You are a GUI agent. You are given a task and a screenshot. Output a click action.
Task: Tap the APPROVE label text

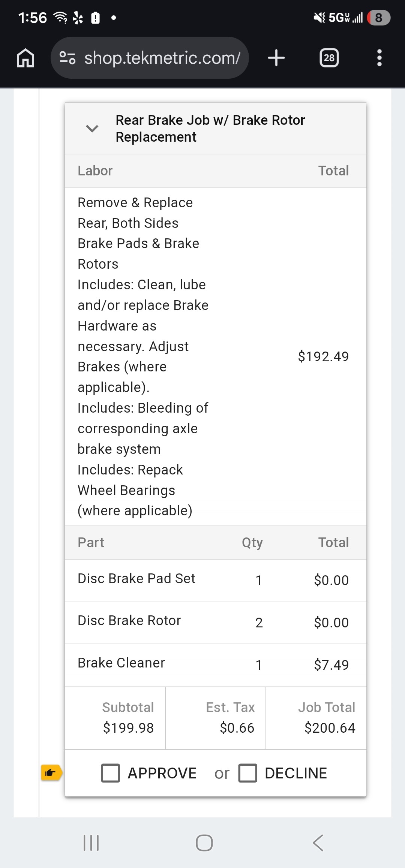(162, 773)
